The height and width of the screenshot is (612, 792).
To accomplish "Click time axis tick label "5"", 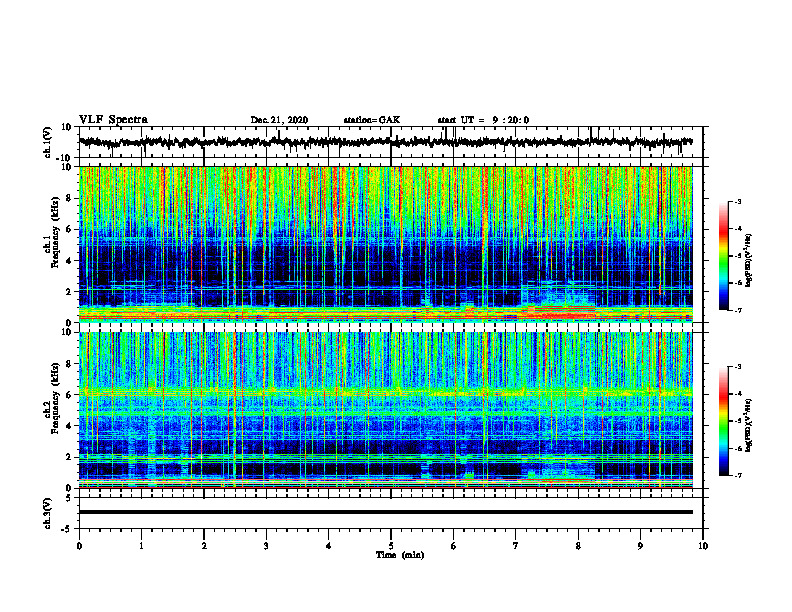I will click(x=391, y=546).
